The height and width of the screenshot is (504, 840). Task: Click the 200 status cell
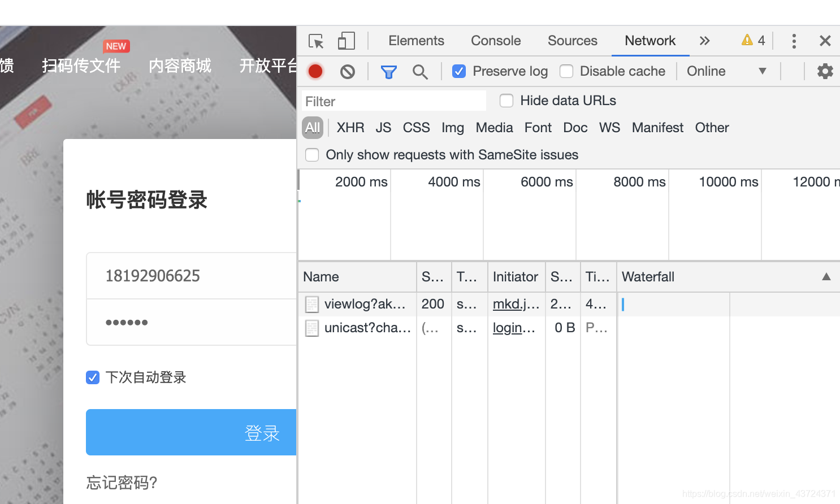(433, 304)
